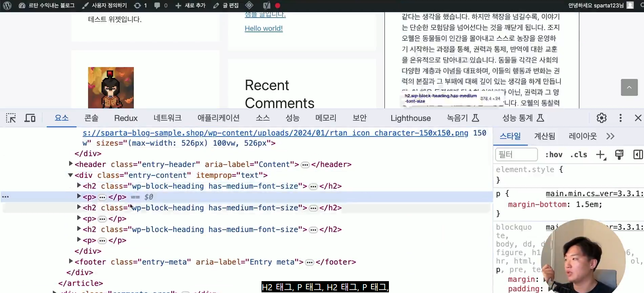
Task: Expand the second p element node
Action: pos(79,218)
